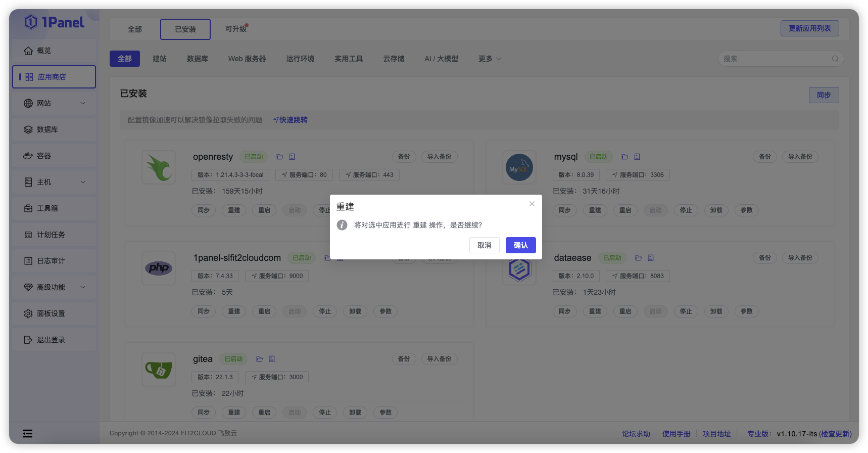The height and width of the screenshot is (453, 868).
Task: Click openresty app logo
Action: point(159,167)
